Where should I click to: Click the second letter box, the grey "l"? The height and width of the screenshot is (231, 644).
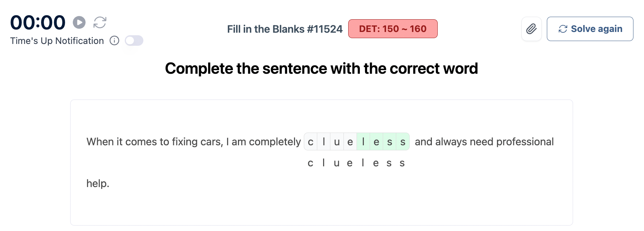(323, 142)
